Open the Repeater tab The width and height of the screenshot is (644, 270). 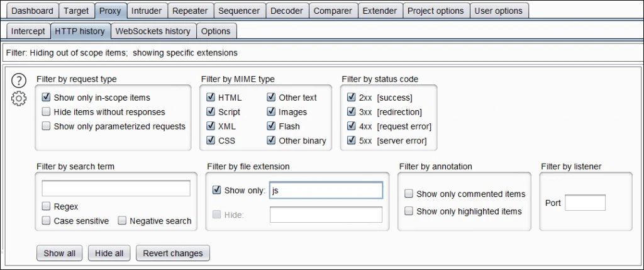pyautogui.click(x=190, y=11)
